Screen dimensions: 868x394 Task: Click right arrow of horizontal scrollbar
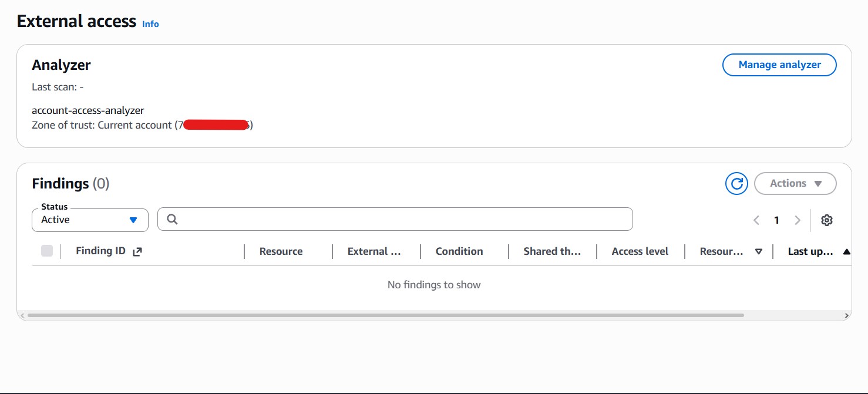[x=846, y=315]
